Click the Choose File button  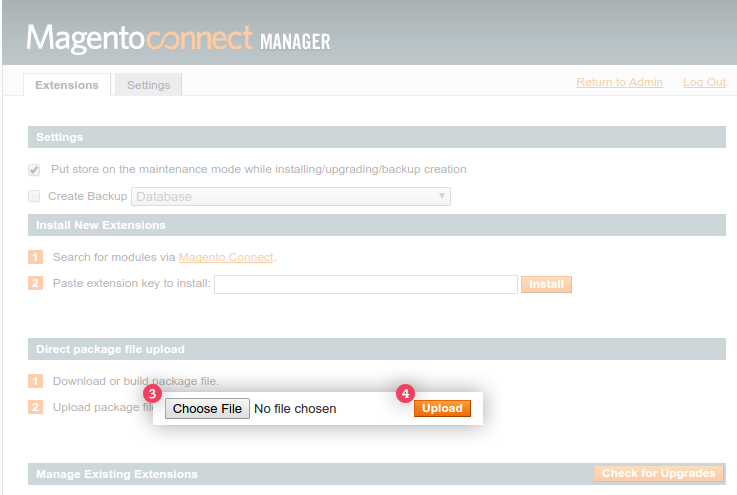(x=207, y=409)
